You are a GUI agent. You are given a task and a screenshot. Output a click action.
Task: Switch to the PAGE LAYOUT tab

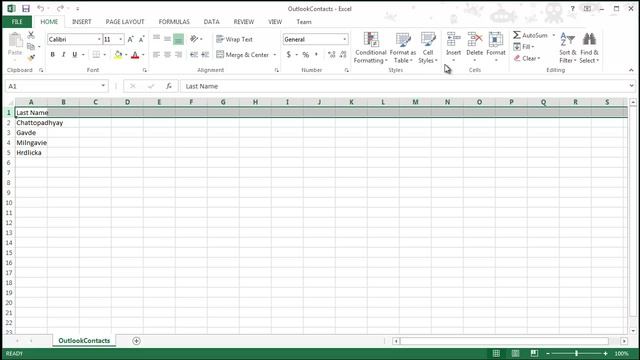pyautogui.click(x=125, y=22)
